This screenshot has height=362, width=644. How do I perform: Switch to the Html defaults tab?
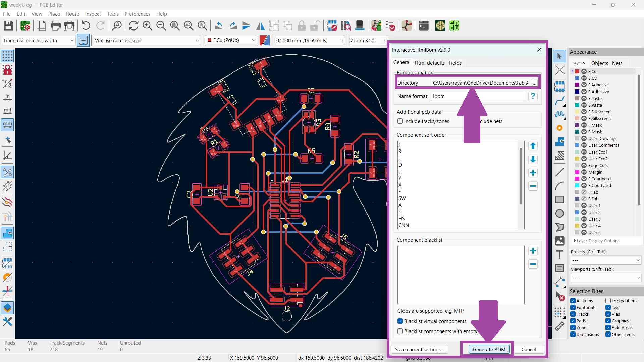pos(429,63)
